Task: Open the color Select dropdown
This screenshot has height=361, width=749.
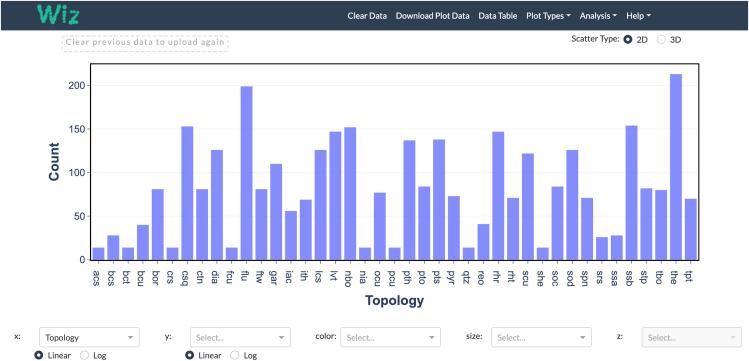Action: (390, 337)
